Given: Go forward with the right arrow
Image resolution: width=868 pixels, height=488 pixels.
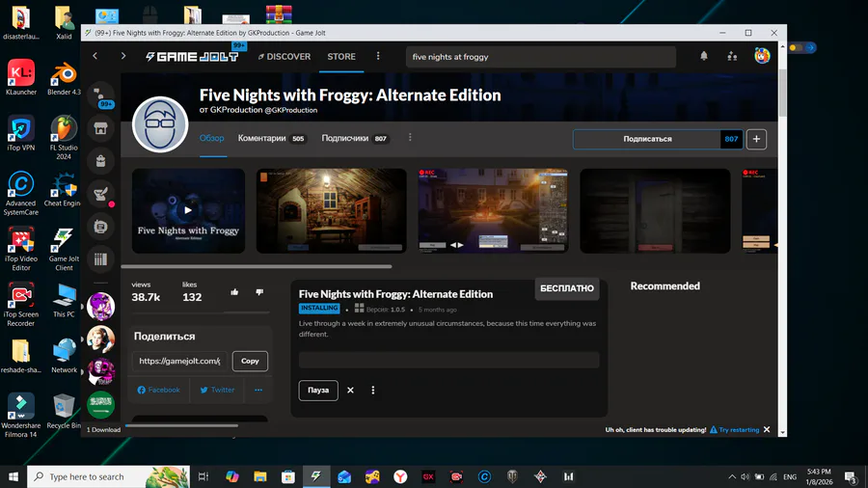Looking at the screenshot, I should click(122, 56).
